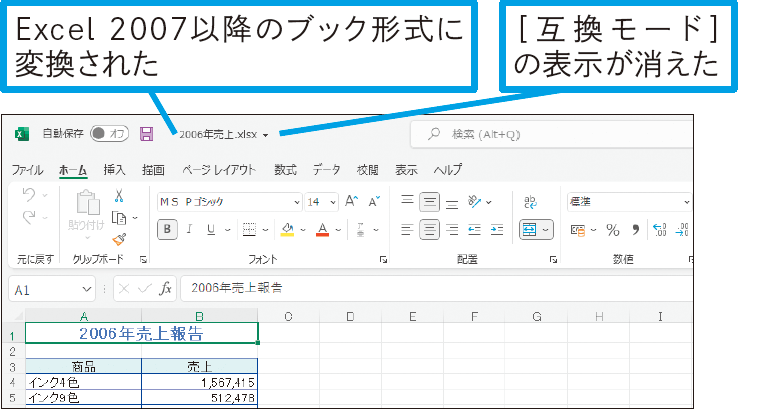Click the Accounting Number Format icon
Screen dimensions: 783x409
[x=578, y=230]
